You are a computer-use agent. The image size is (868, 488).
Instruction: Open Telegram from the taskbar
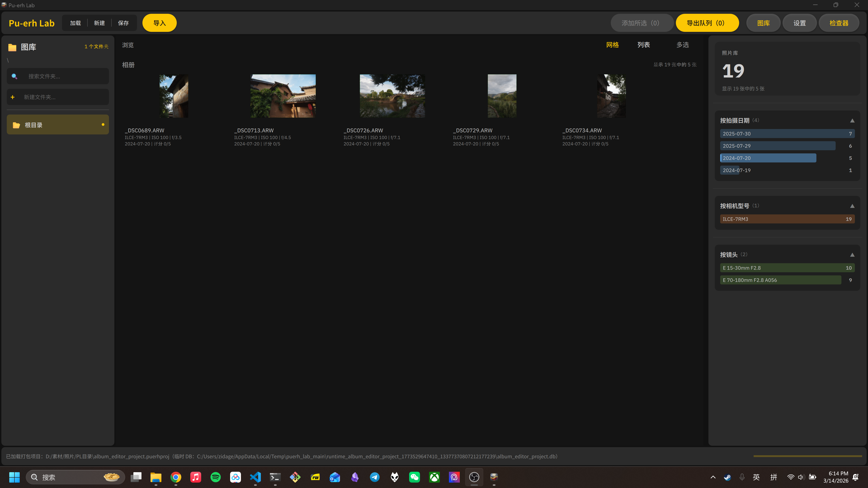click(375, 477)
